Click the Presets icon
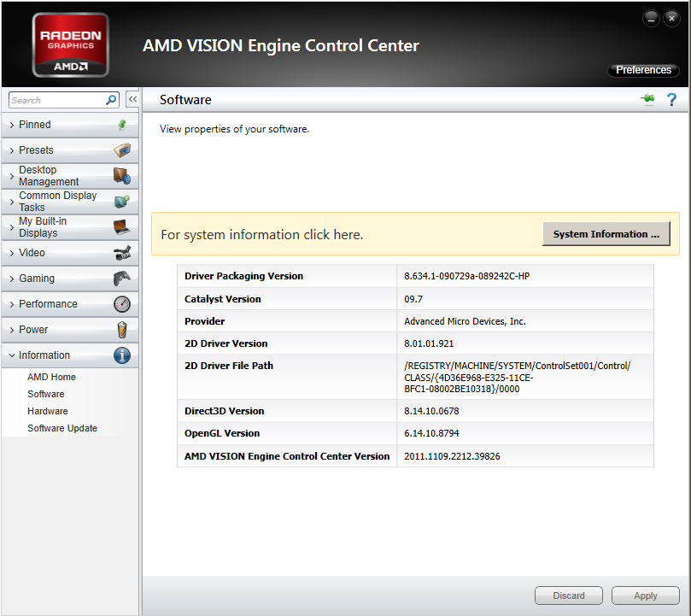 point(122,150)
